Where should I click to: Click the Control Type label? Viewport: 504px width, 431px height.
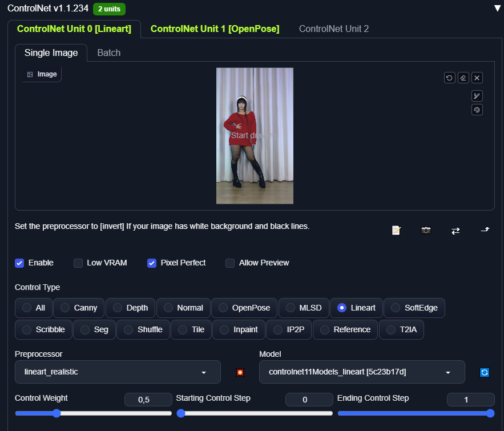tap(37, 287)
